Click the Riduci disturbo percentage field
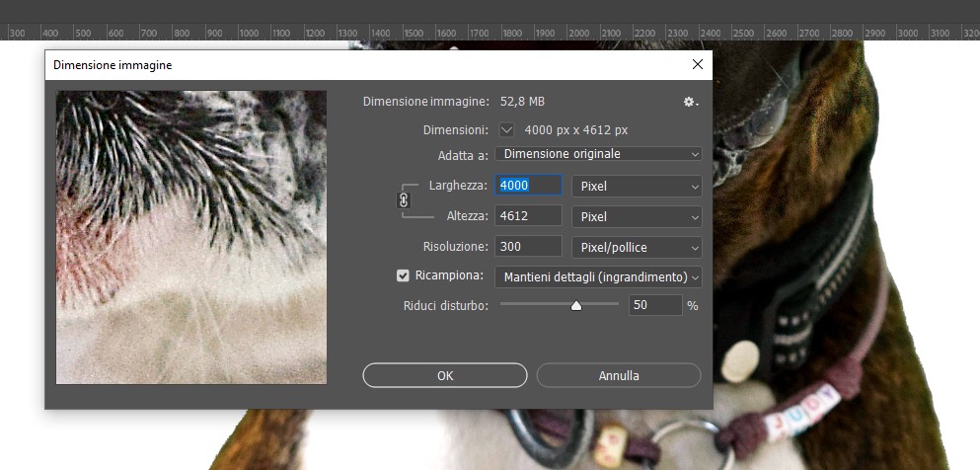This screenshot has height=470, width=980. [x=655, y=305]
